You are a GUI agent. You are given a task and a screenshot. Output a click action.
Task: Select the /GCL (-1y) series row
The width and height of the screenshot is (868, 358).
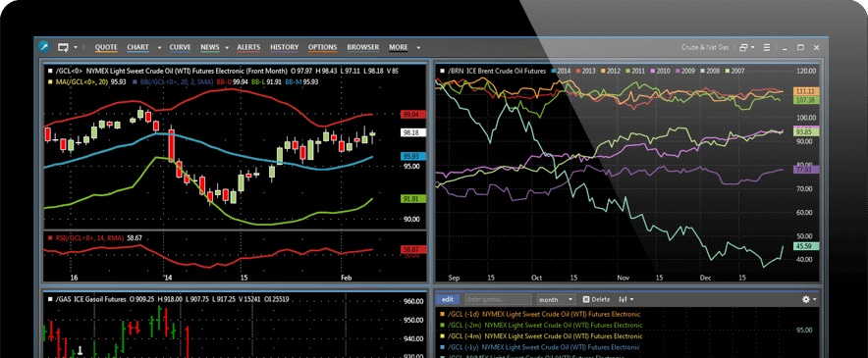[540, 347]
